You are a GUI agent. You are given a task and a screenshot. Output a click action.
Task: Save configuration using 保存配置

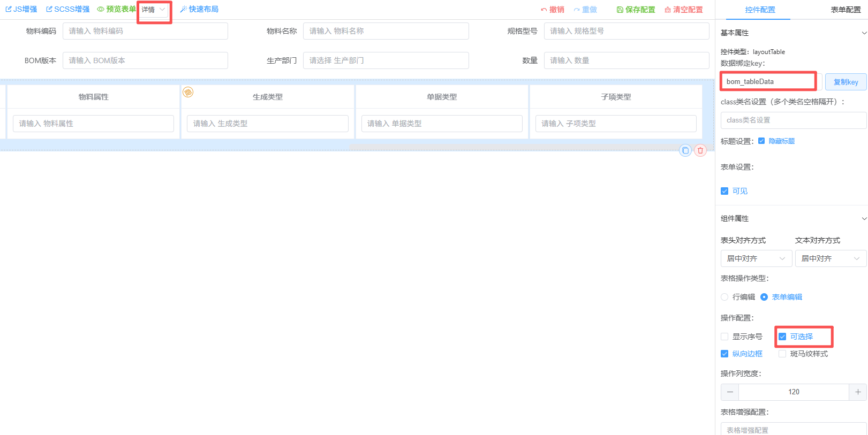636,10
